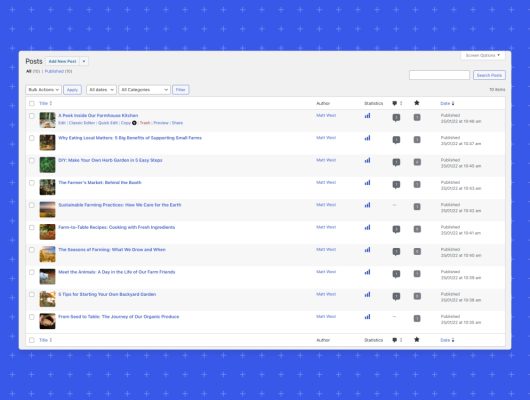Open statistics bars for Farmer's Market post
This screenshot has width=530, height=400.
(367, 183)
